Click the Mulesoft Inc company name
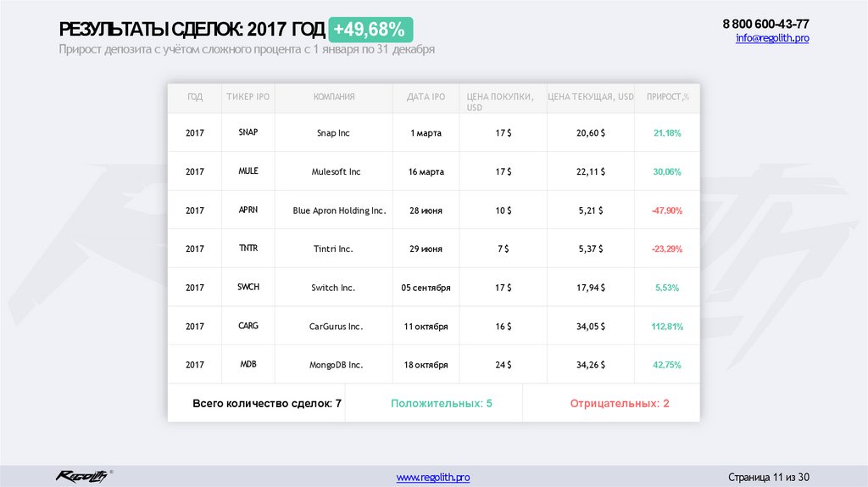868x487 pixels. coord(336,171)
